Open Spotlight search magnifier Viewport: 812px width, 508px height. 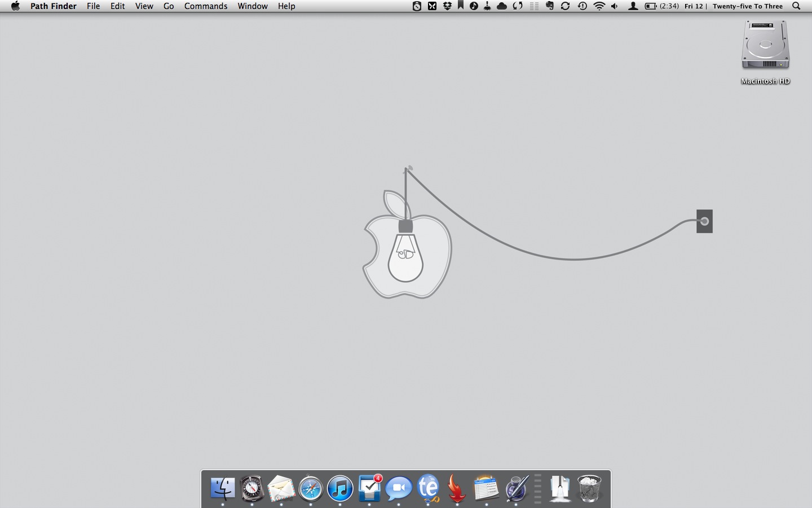tap(796, 6)
